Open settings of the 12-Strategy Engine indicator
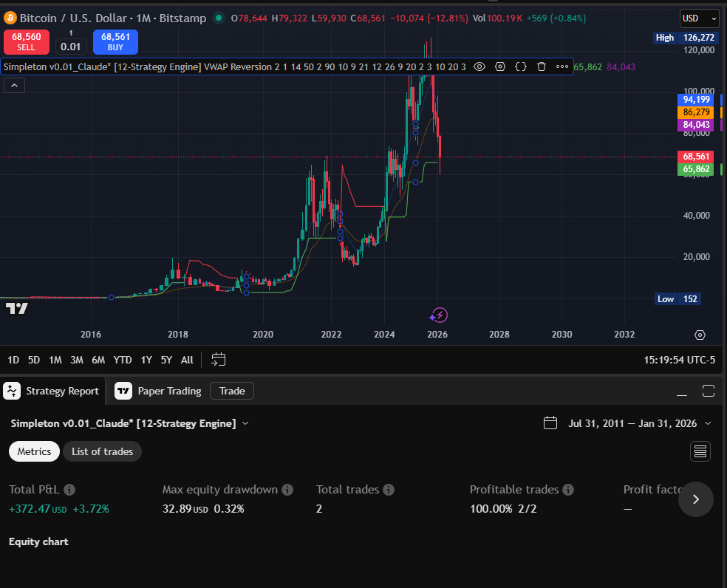Viewport: 727px width, 588px height. pos(500,66)
